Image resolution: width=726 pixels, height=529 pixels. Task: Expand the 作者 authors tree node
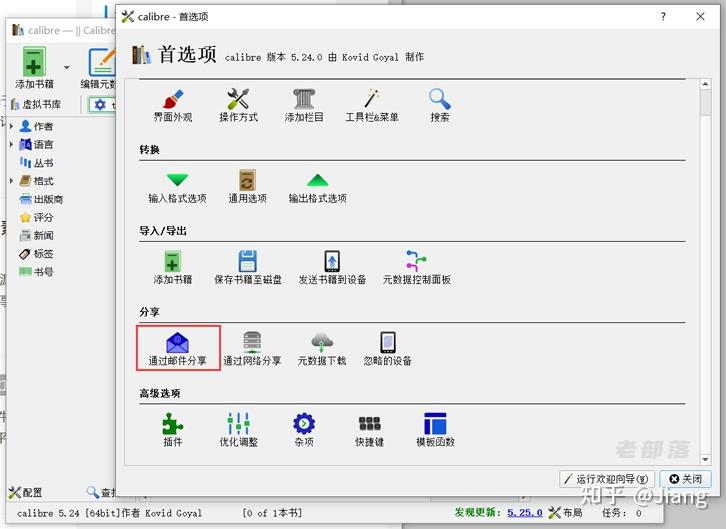(x=11, y=126)
